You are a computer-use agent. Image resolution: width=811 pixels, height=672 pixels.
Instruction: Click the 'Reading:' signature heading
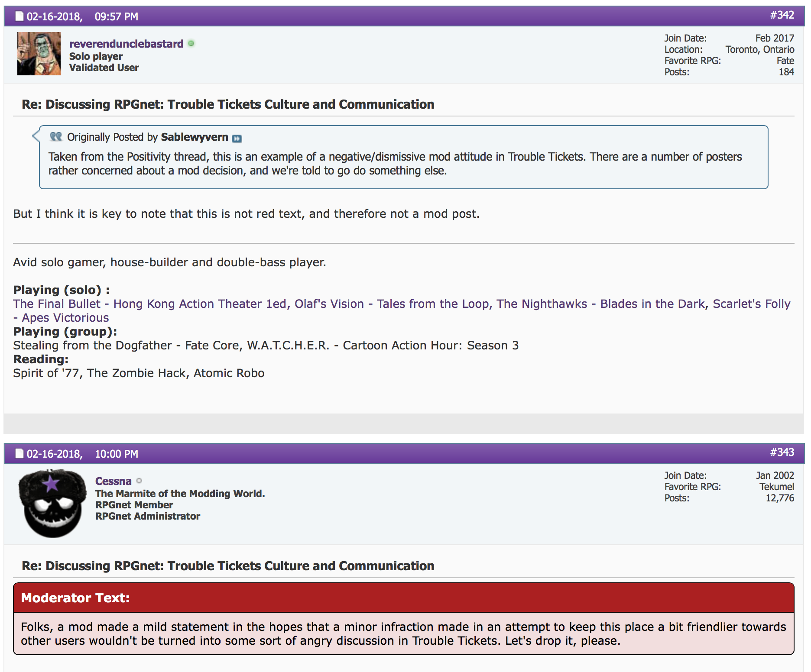(41, 359)
